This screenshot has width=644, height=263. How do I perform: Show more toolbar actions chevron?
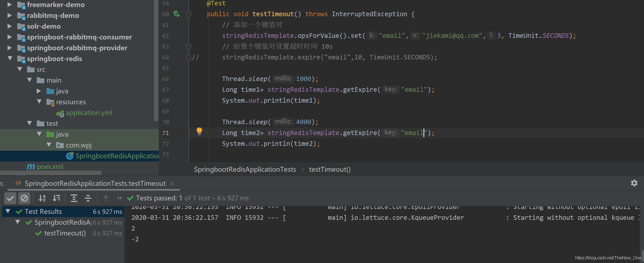pos(120,198)
